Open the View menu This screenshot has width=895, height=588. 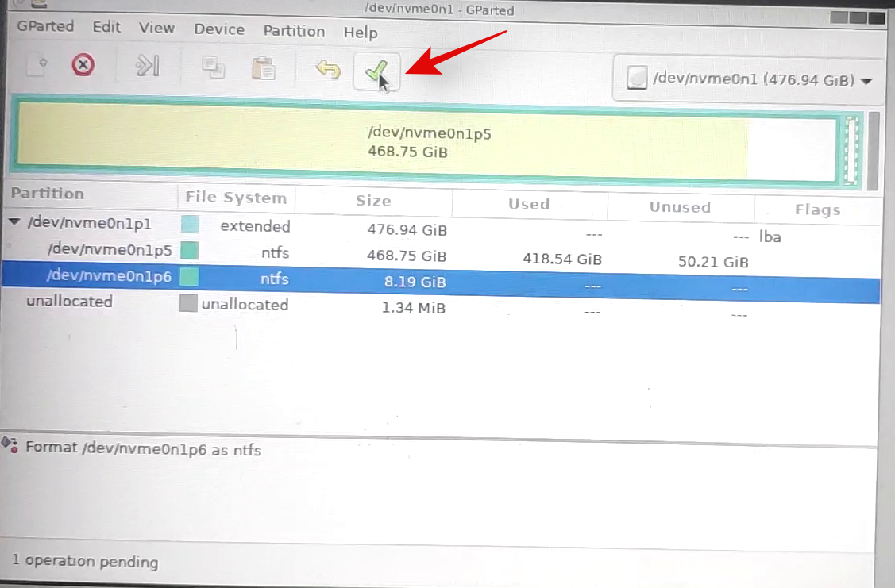(x=156, y=29)
